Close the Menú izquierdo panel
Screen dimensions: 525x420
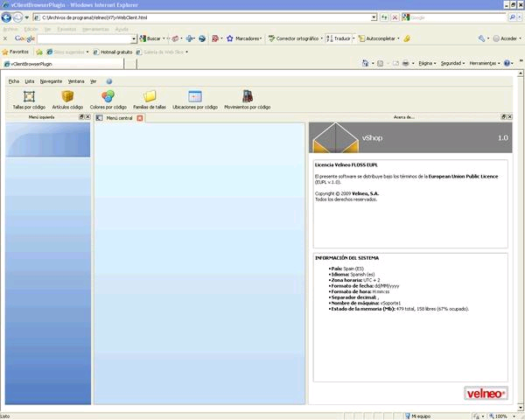click(87, 116)
